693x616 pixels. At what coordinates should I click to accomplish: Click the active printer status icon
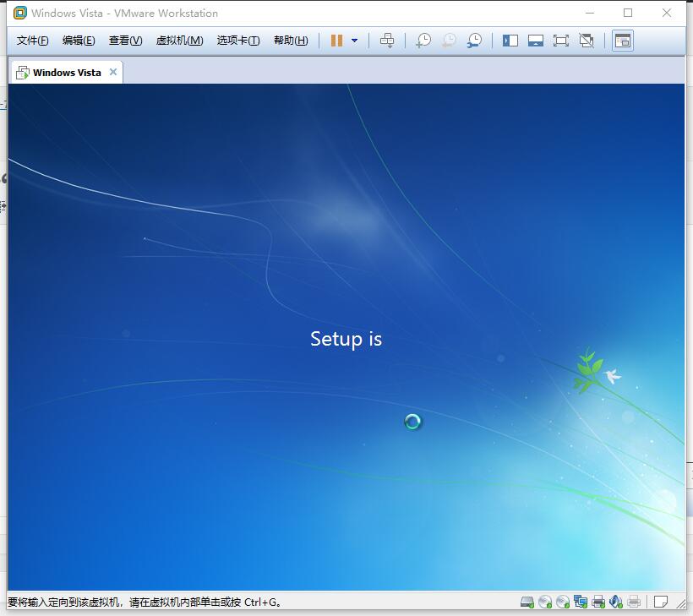pyautogui.click(x=598, y=602)
